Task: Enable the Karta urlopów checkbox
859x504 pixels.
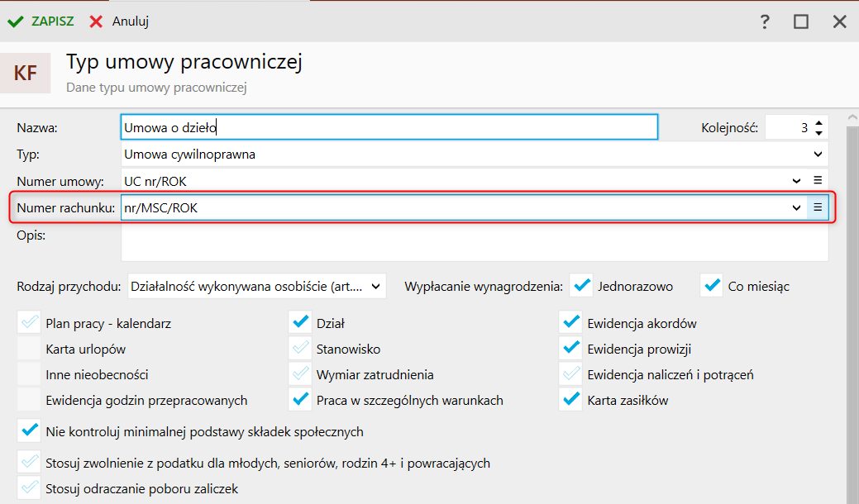Action: pos(29,349)
